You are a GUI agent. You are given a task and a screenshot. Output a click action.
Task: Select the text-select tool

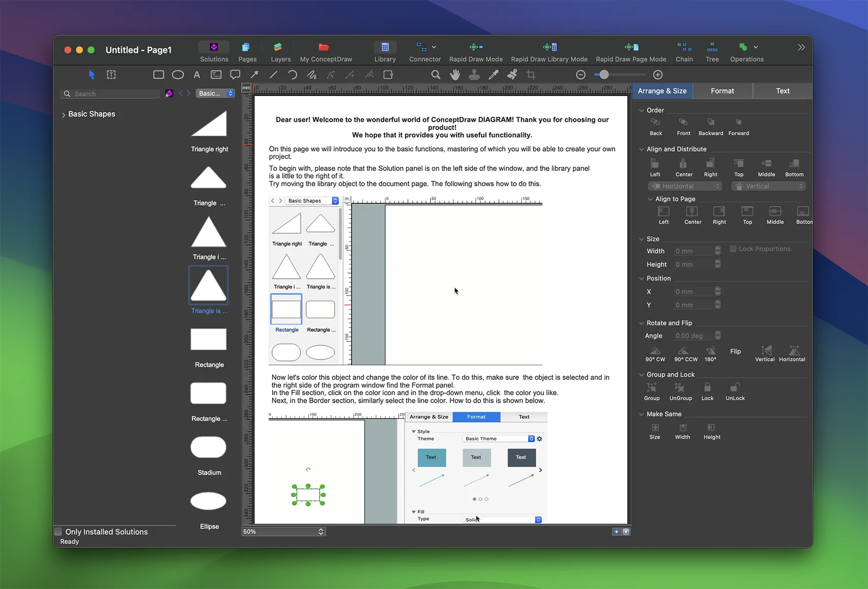coord(111,75)
